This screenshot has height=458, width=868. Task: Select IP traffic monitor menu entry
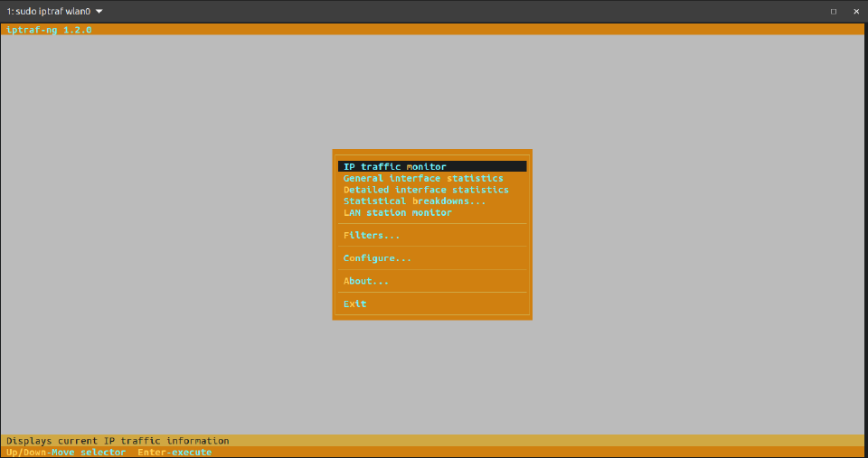tap(395, 167)
